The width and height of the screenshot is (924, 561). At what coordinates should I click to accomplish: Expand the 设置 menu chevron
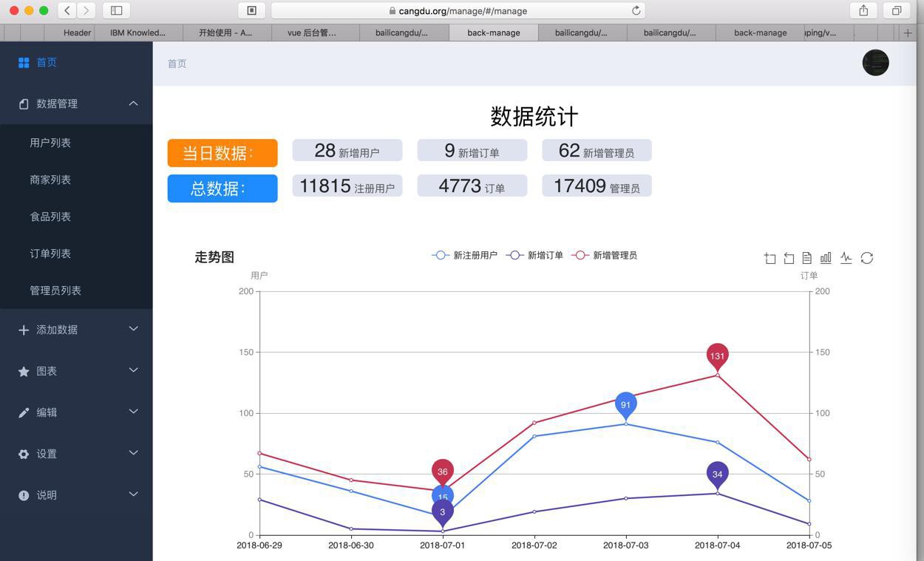(133, 453)
